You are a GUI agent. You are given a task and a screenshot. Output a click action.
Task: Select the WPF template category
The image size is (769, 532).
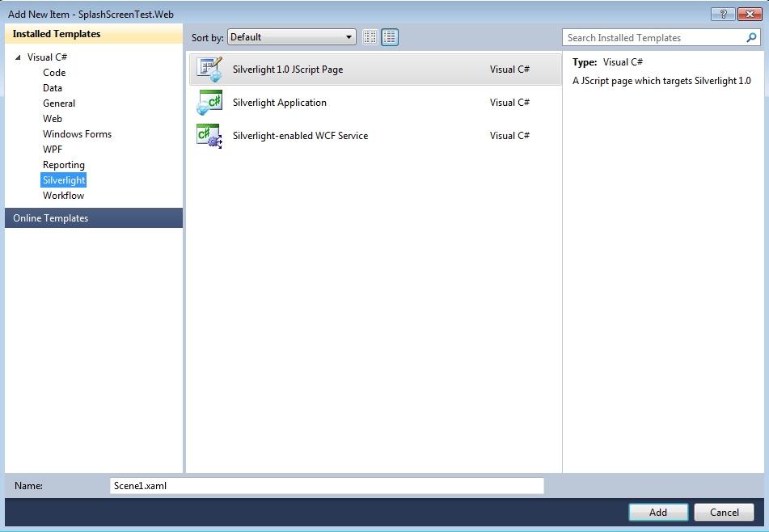point(53,150)
